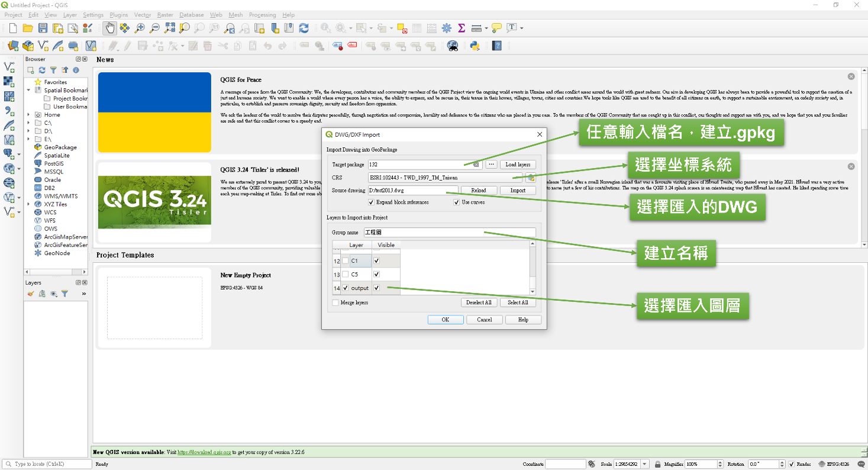Viewport: 868px width, 470px height.
Task: Refresh the map canvas with blue arrows icon
Action: (x=304, y=28)
